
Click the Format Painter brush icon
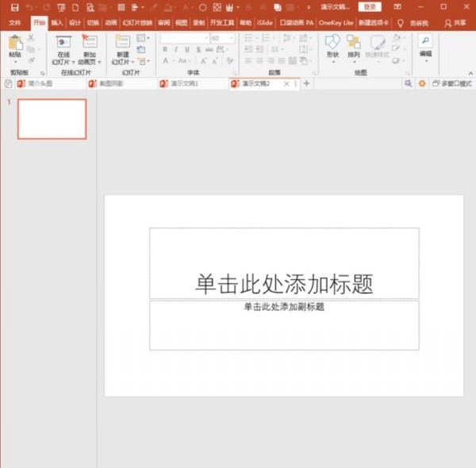[x=31, y=60]
